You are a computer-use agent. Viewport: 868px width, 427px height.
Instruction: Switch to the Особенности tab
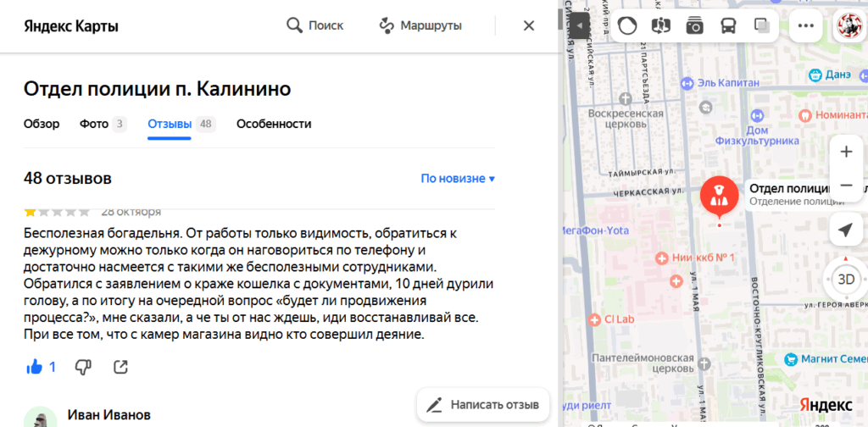click(x=274, y=124)
